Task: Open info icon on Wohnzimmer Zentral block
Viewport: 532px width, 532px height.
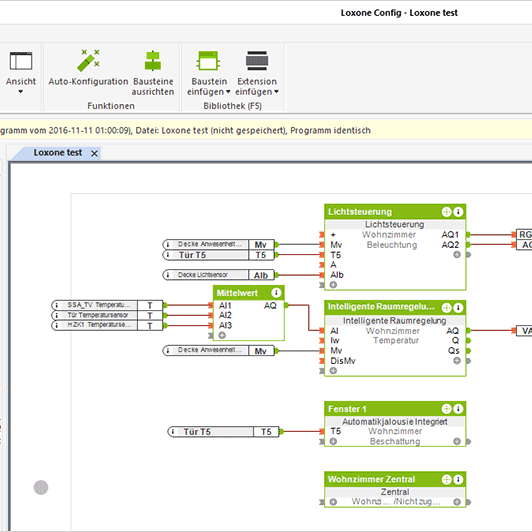Action: 458,479
